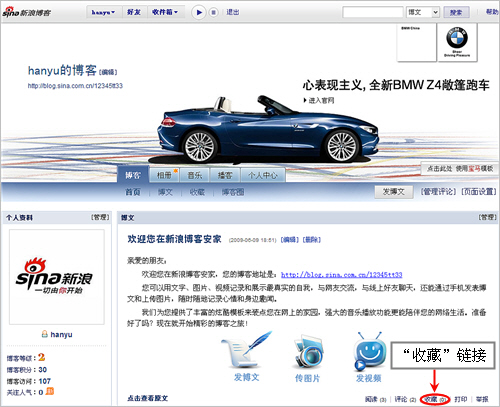500x407 pixels.
Task: Click the 传图片 photo upload icon
Action: tap(308, 351)
